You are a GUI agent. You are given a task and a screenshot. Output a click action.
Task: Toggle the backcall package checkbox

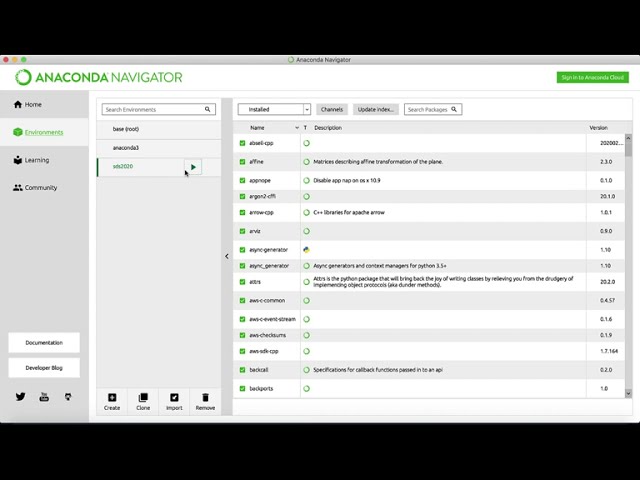pyautogui.click(x=242, y=370)
